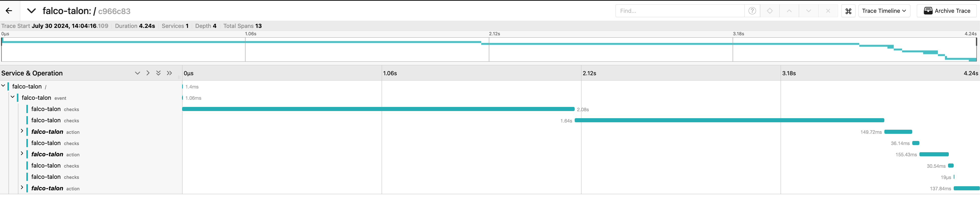The image size is (980, 198).
Task: Open the search help question mark icon
Action: pyautogui.click(x=752, y=11)
